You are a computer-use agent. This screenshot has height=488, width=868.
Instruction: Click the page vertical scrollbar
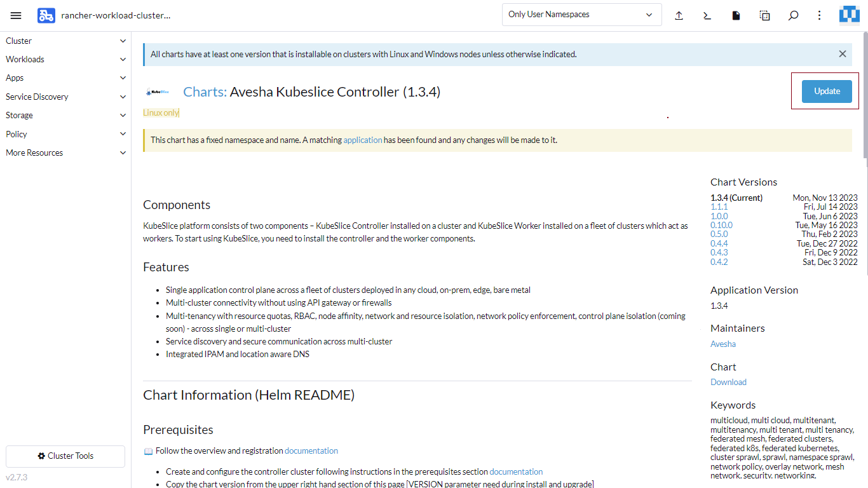coord(865,95)
